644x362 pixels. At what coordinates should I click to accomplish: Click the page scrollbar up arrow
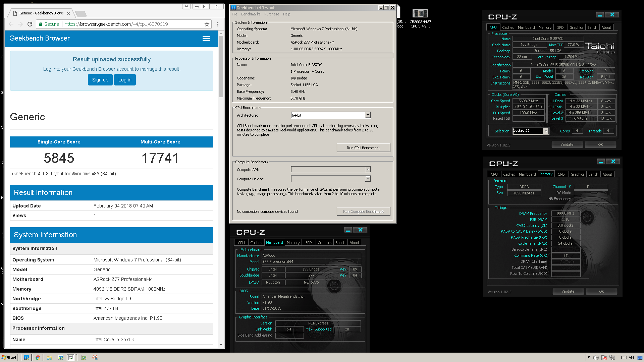(x=221, y=34)
